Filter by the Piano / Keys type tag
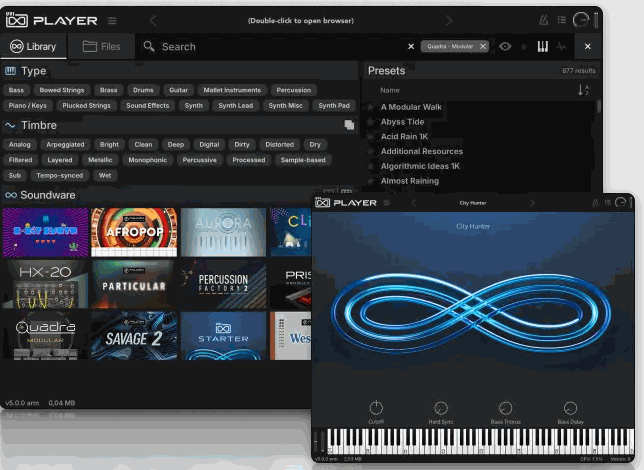Screen dimensions: 644x470 pyautogui.click(x=28, y=106)
